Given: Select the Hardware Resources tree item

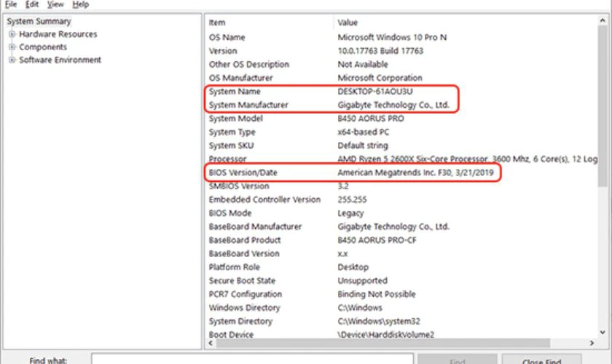Looking at the screenshot, I should [58, 34].
